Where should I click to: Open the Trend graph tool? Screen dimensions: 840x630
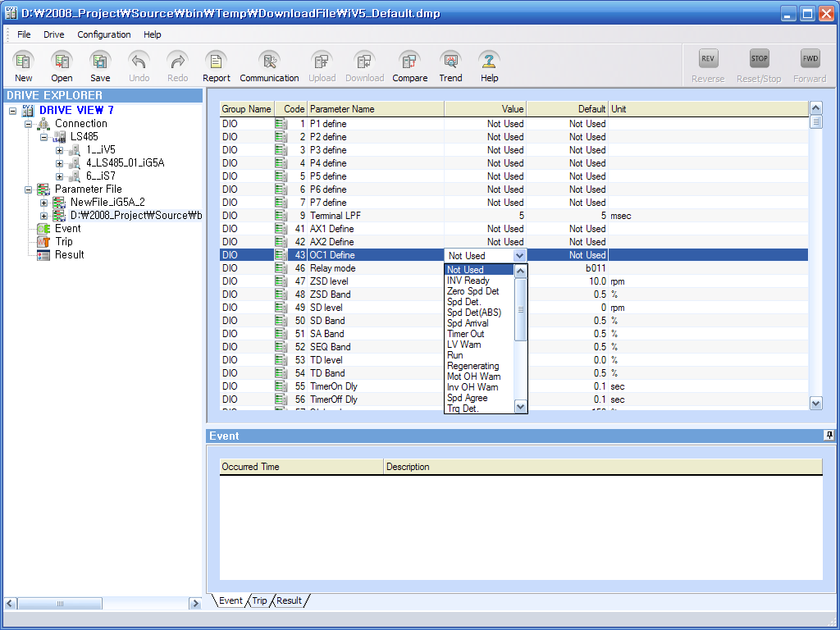450,62
